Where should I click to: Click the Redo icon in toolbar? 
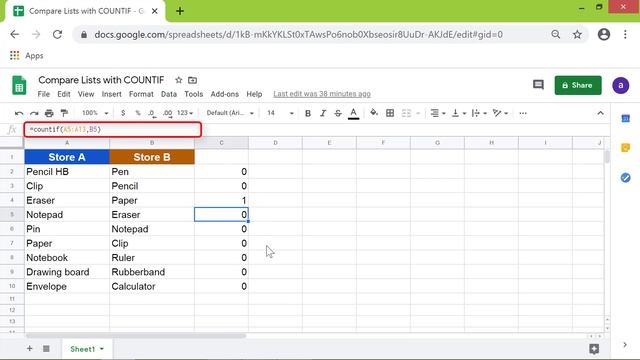(x=34, y=113)
